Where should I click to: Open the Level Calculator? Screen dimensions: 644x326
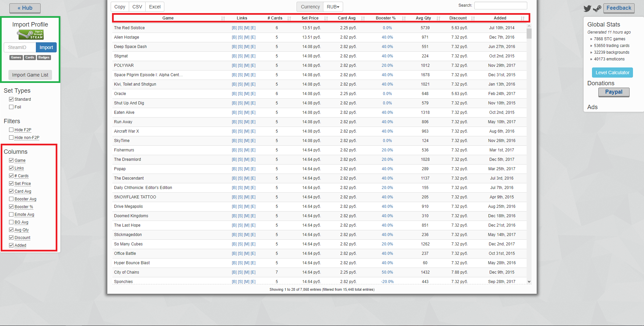point(612,73)
